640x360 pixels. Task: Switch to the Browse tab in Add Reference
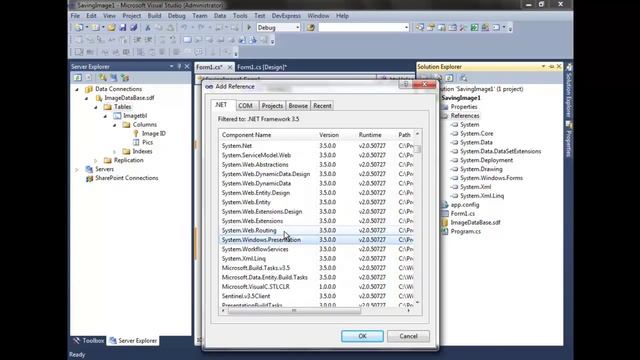[x=298, y=106]
